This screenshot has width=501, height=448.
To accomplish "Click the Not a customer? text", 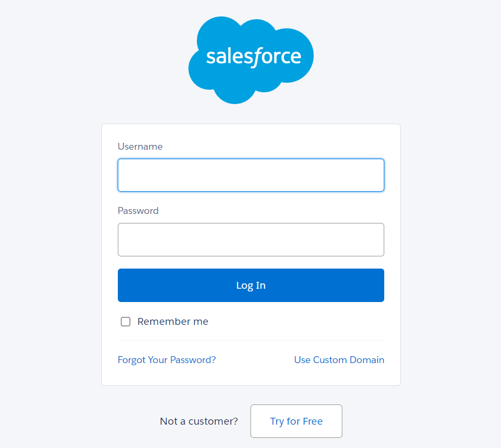I will click(x=198, y=421).
